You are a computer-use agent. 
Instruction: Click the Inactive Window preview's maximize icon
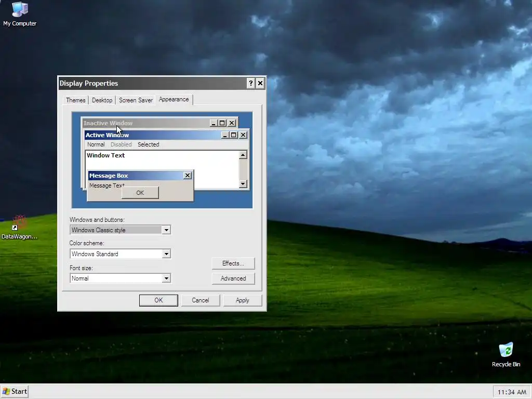point(222,123)
